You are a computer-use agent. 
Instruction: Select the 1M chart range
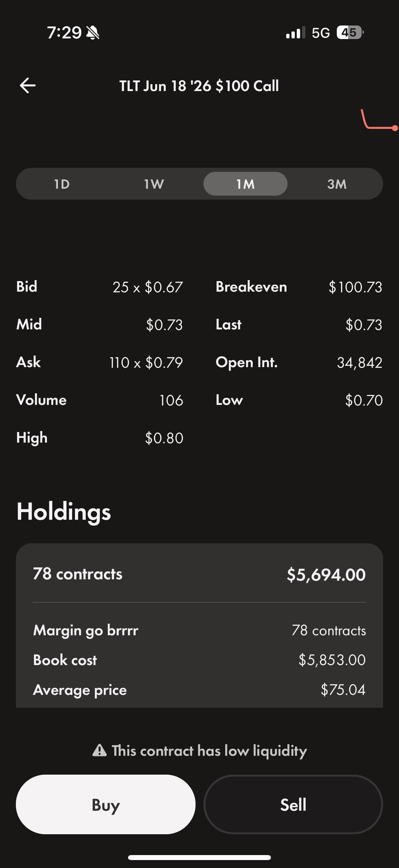pyautogui.click(x=245, y=184)
